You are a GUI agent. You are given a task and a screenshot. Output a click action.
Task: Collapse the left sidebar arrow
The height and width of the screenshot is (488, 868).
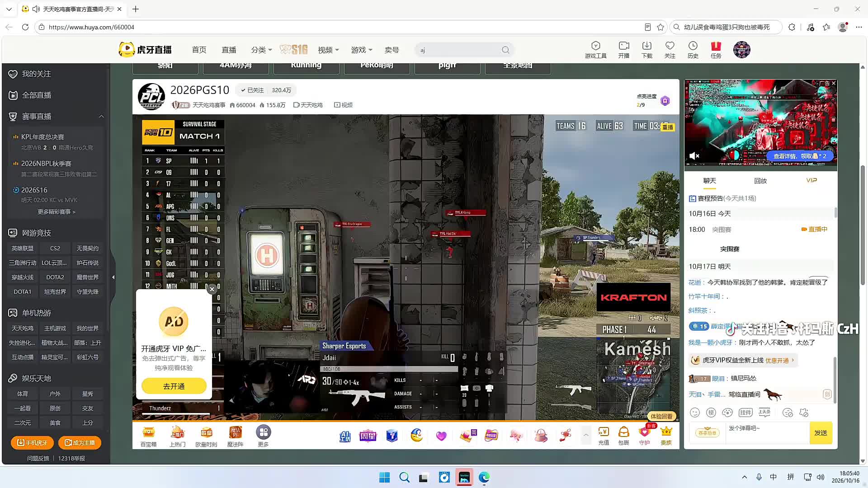click(x=113, y=277)
